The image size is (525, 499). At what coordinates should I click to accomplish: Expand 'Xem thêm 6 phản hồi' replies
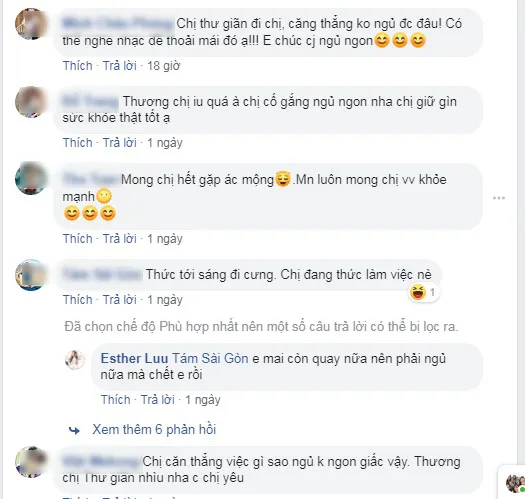coord(154,430)
